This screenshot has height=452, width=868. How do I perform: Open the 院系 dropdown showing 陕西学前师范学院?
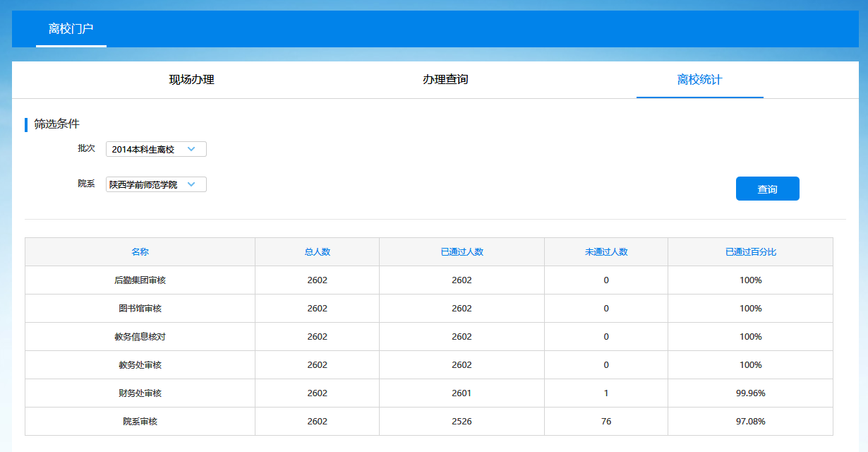(156, 184)
